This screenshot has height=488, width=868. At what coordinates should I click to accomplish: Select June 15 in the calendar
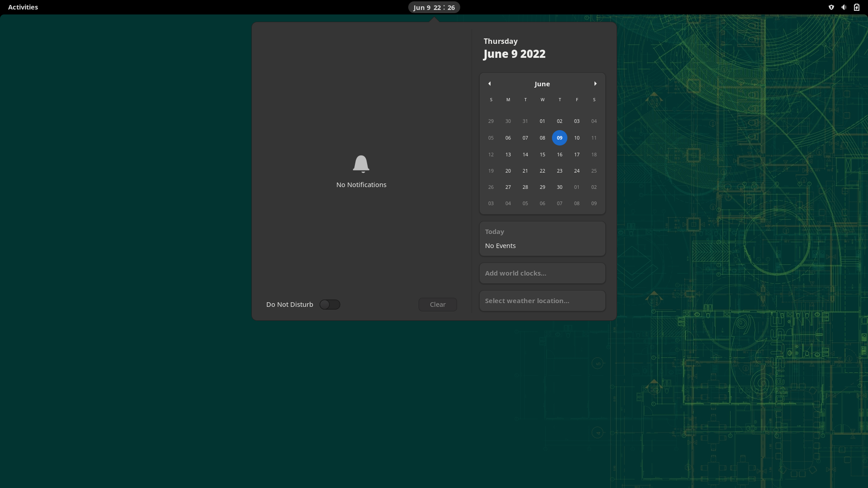pyautogui.click(x=542, y=155)
